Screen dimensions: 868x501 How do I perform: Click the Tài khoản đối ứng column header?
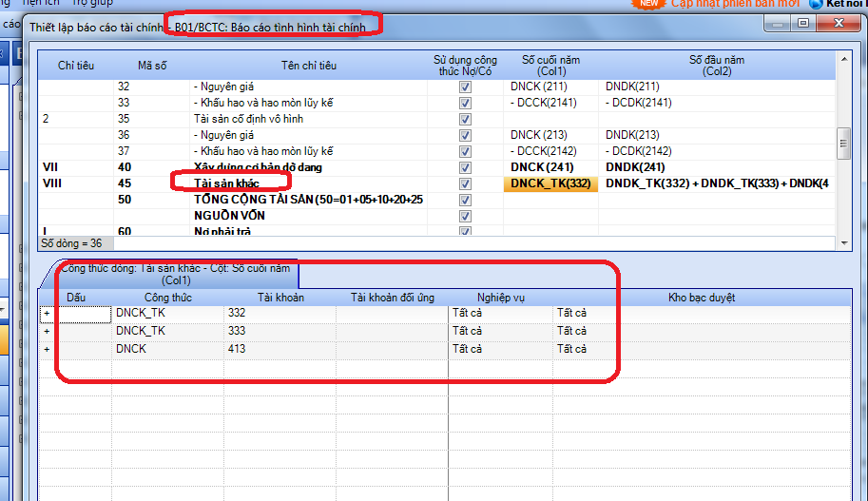pyautogui.click(x=392, y=298)
